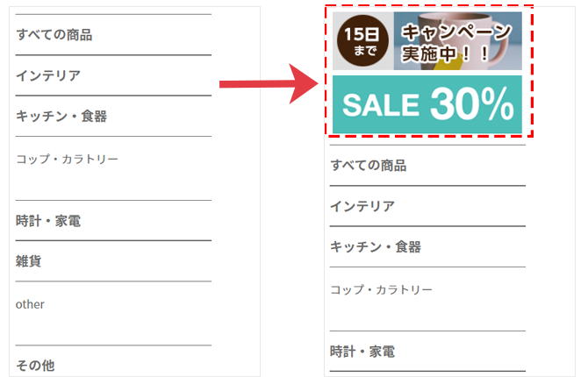Click the campaign mug banner image
The width and height of the screenshot is (588, 377).
click(x=427, y=41)
